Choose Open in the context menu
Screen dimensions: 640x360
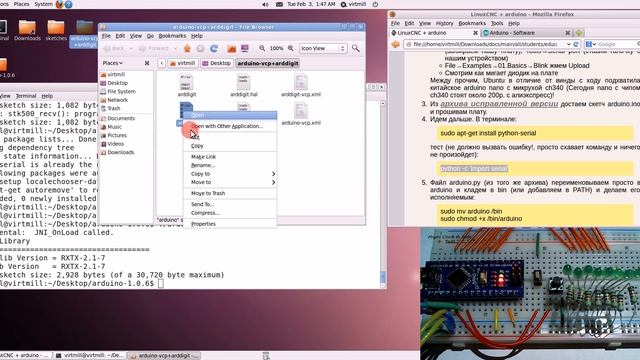[x=230, y=115]
